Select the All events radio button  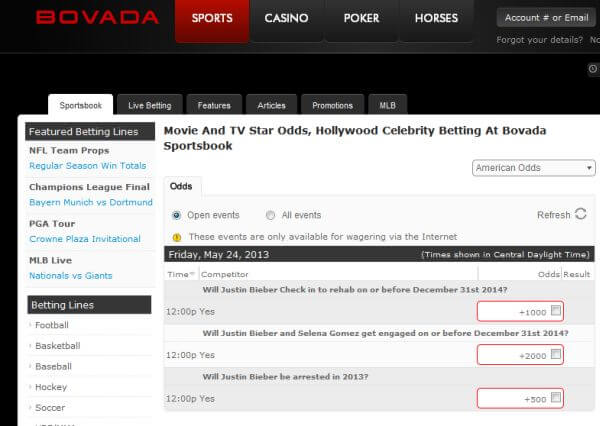tap(270, 215)
